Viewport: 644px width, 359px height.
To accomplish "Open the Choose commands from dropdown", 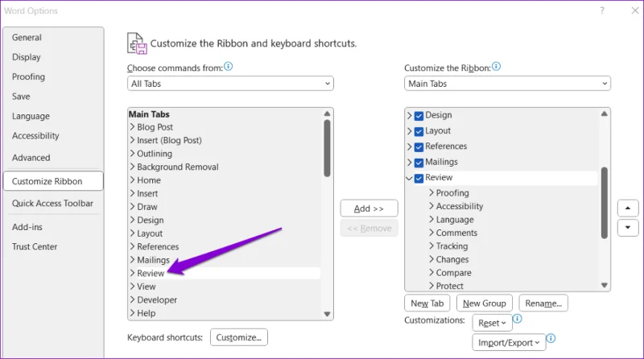I will point(230,84).
